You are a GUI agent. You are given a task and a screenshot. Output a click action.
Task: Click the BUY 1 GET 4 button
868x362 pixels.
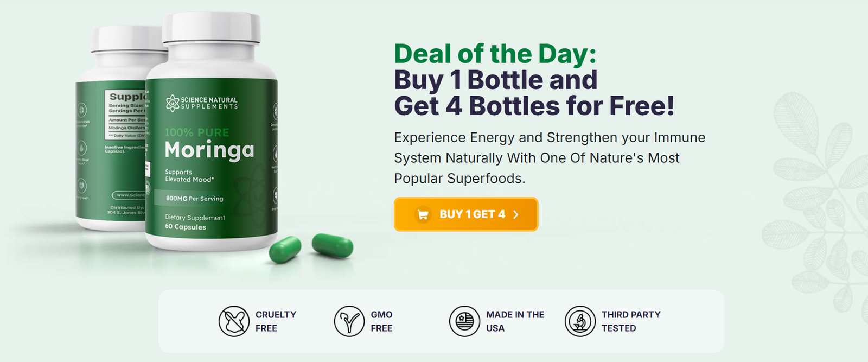(466, 214)
